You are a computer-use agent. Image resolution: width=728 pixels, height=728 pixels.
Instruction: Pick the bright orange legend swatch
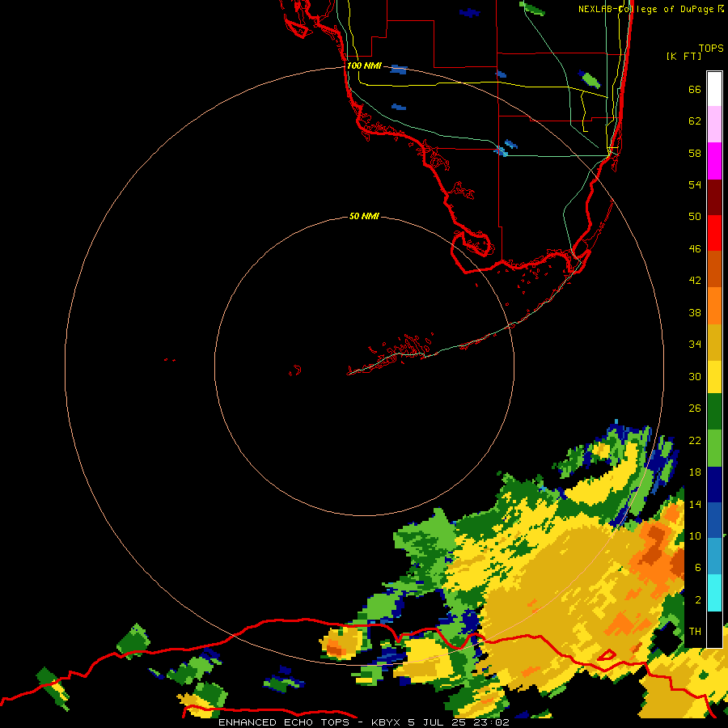[x=714, y=306]
